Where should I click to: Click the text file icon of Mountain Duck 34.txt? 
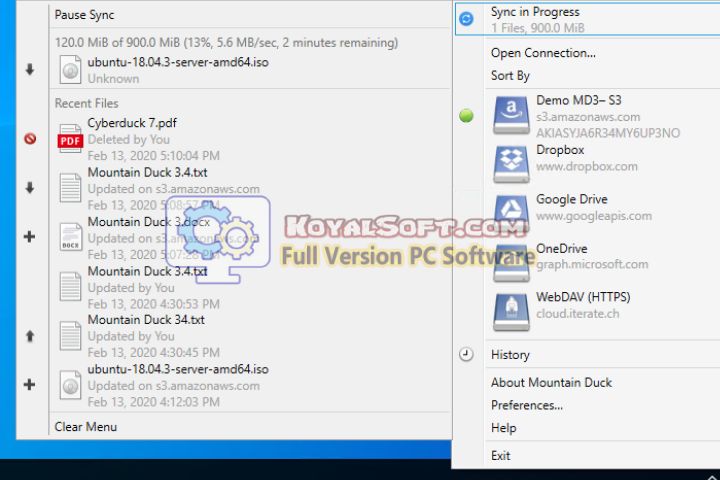coord(70,336)
